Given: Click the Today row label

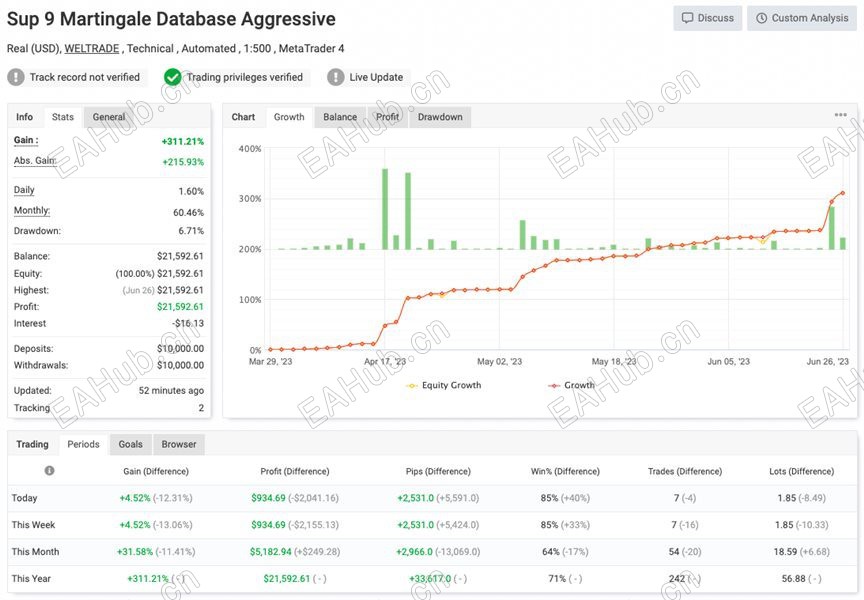Looking at the screenshot, I should [x=24, y=498].
